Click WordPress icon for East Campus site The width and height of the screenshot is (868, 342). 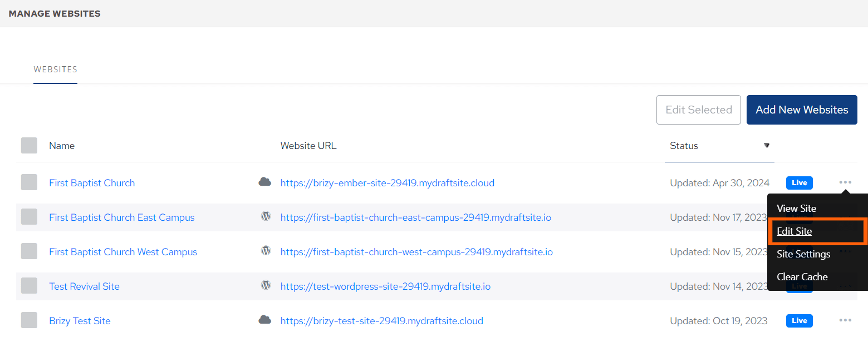[x=266, y=216]
